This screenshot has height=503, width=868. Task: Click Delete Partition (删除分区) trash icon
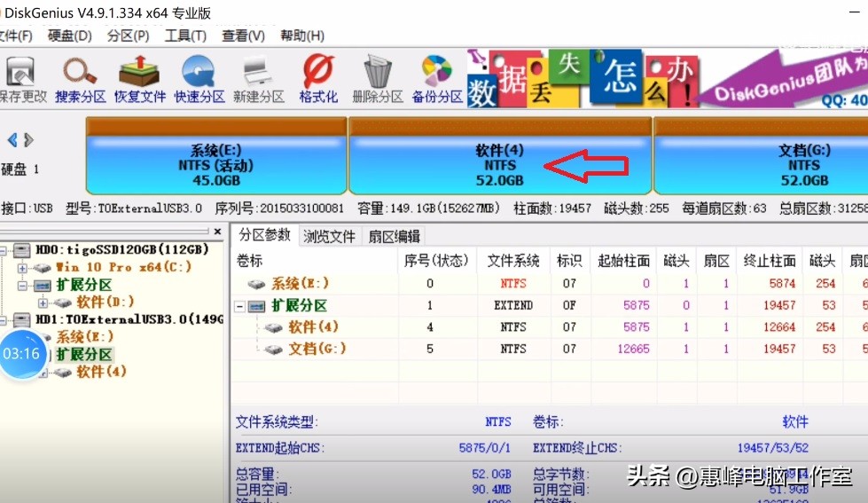click(x=378, y=81)
